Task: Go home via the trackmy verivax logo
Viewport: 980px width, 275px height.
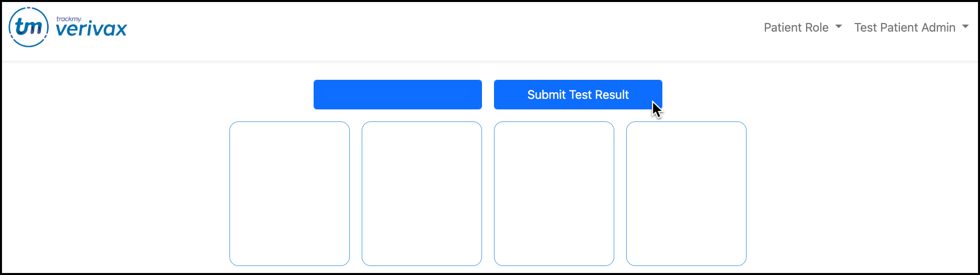Action: point(68,28)
